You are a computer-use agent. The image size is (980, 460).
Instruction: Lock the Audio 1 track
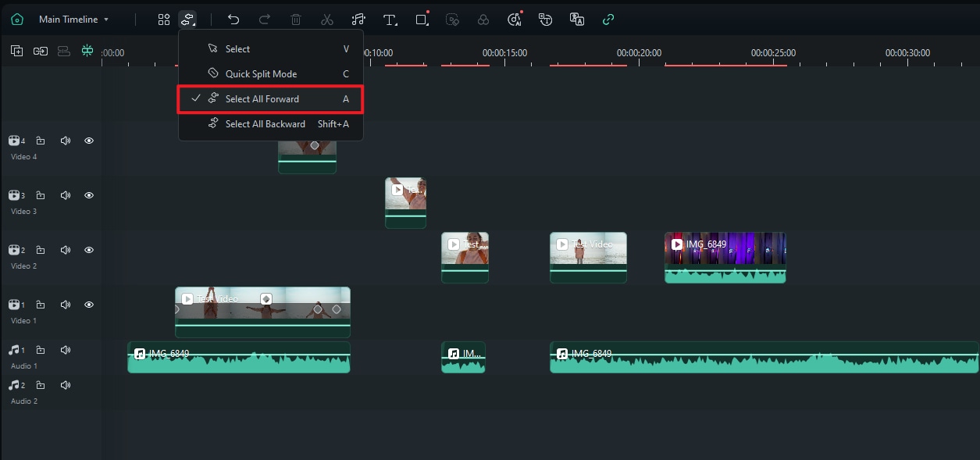coord(41,351)
